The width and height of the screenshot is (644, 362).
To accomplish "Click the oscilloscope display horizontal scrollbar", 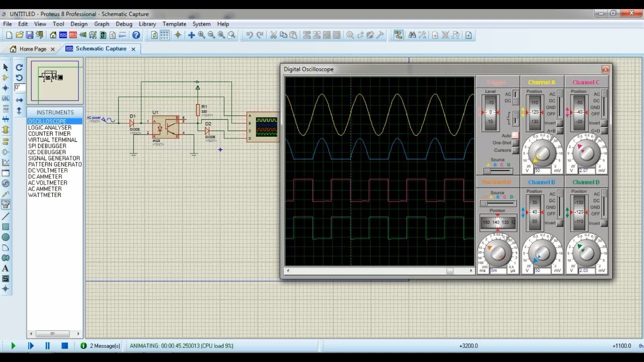I will 380,270.
